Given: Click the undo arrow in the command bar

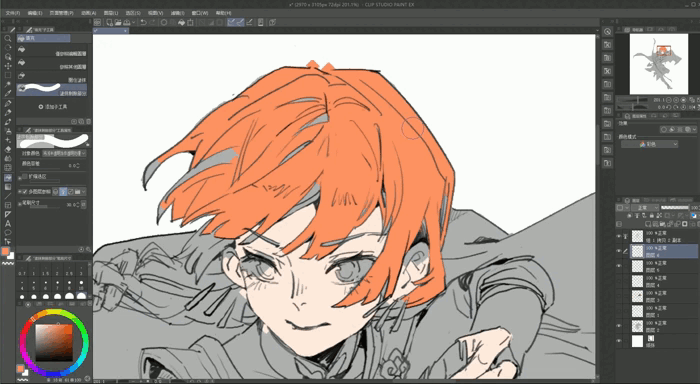Looking at the screenshot, I should [143, 22].
